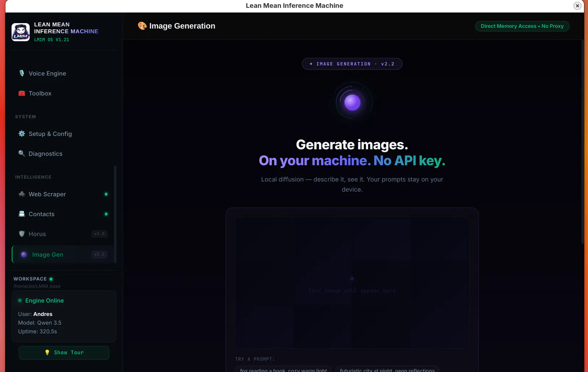Click the Web Scraper green status dot

pos(106,194)
